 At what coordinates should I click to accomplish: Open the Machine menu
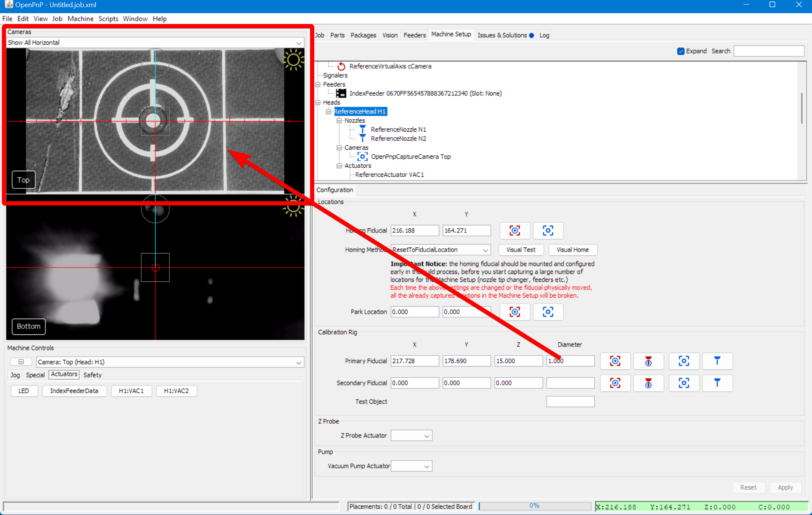pyautogui.click(x=80, y=19)
